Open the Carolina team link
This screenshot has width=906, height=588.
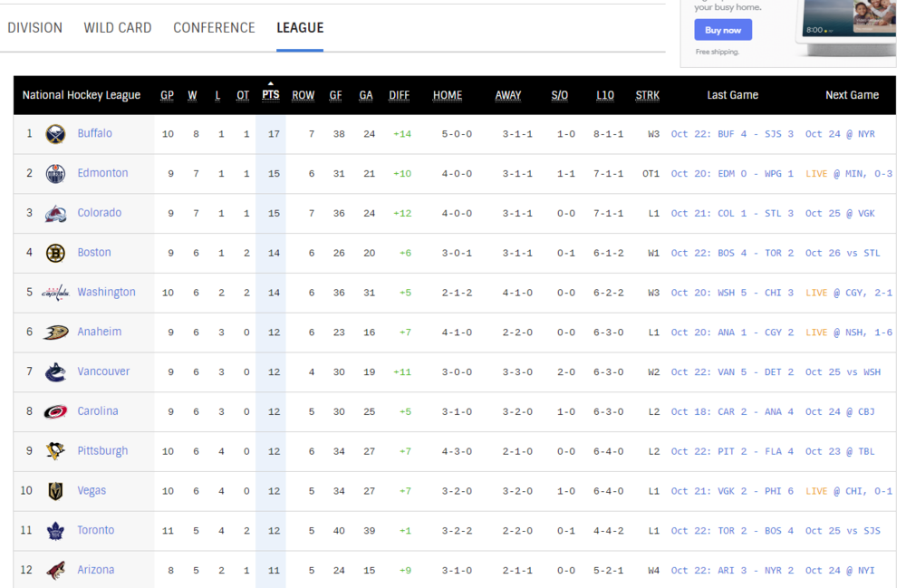[98, 411]
